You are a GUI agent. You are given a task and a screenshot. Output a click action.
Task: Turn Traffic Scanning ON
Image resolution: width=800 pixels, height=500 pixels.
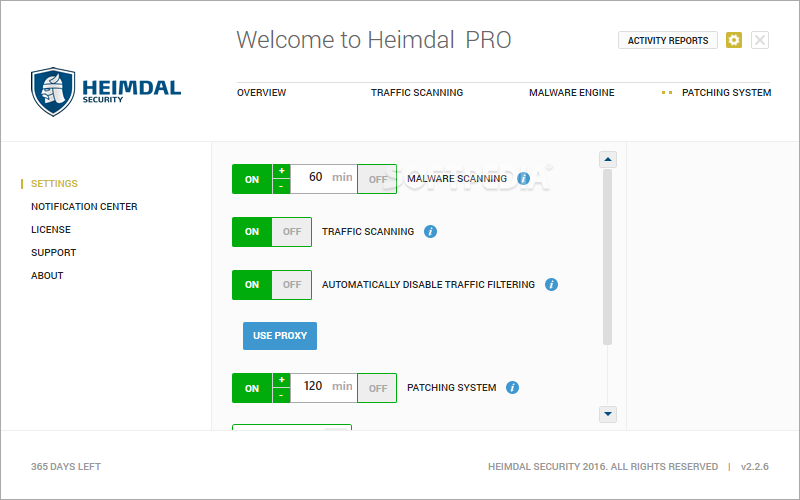coord(252,232)
